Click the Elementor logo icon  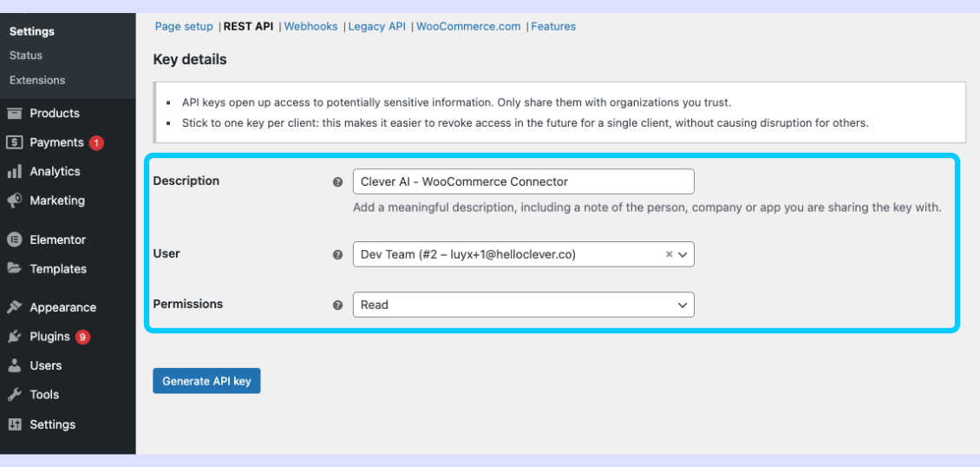15,240
